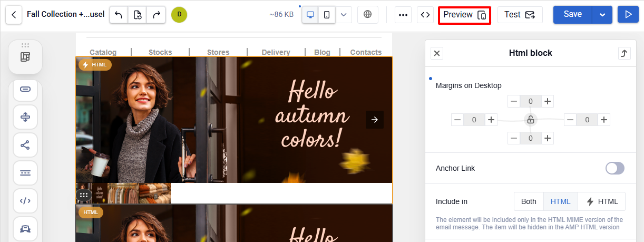This screenshot has width=644, height=242.
Task: Decrease the left margin
Action: click(457, 120)
